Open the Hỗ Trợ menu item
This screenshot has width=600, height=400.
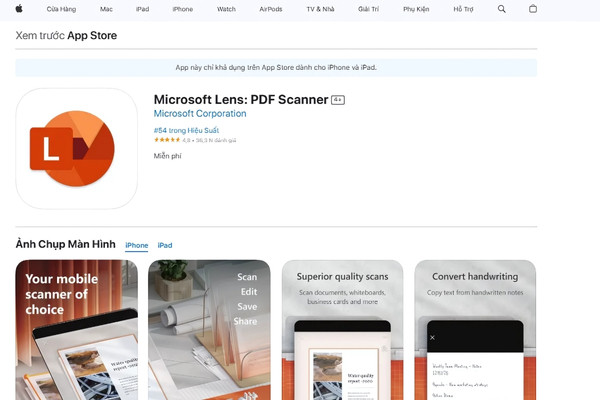(x=463, y=9)
